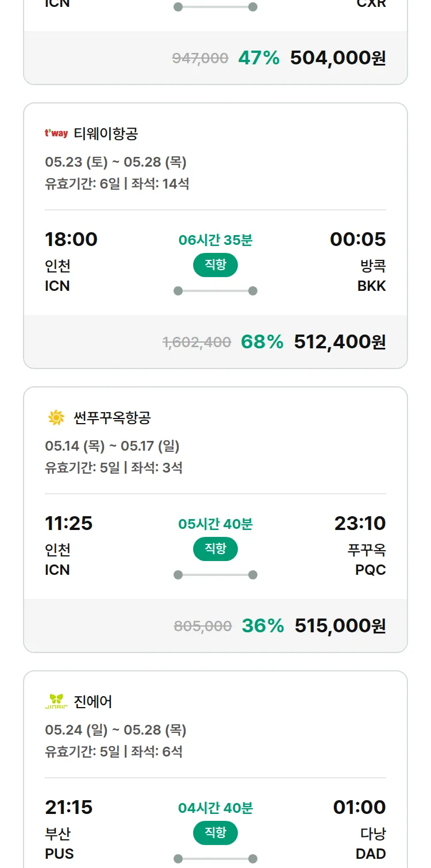Open the 진에어 flight card title
431x868 pixels.
coord(93,701)
